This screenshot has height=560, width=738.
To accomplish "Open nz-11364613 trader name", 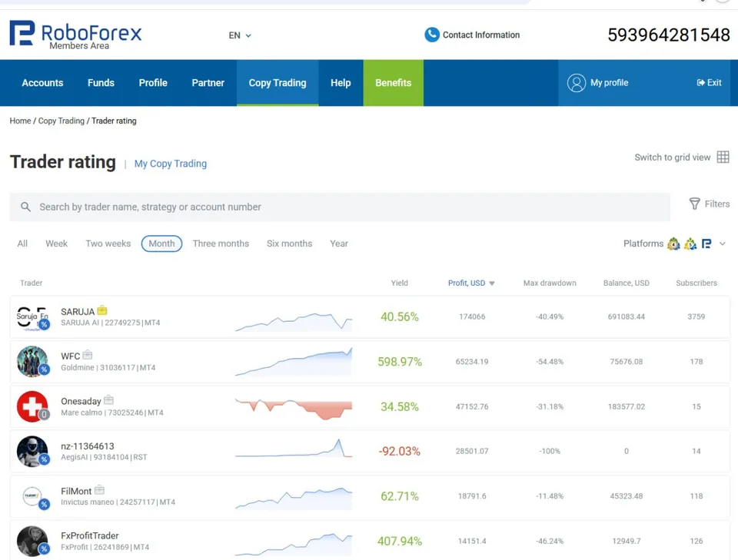I will pyautogui.click(x=88, y=446).
